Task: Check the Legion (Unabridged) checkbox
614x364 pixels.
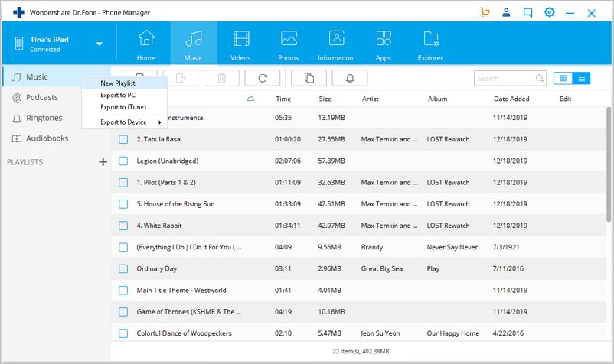Action: pyautogui.click(x=123, y=161)
